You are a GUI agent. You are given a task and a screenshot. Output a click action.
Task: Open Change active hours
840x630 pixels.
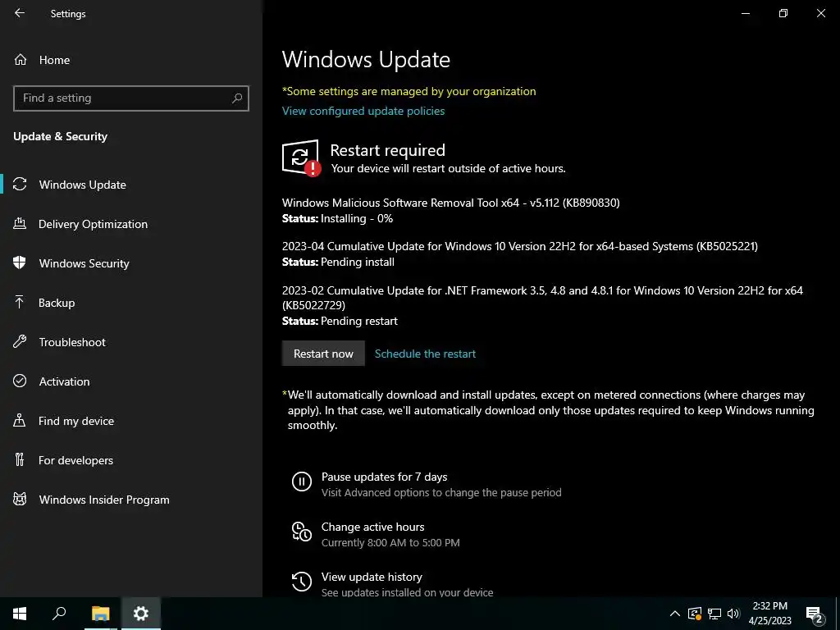pyautogui.click(x=376, y=534)
